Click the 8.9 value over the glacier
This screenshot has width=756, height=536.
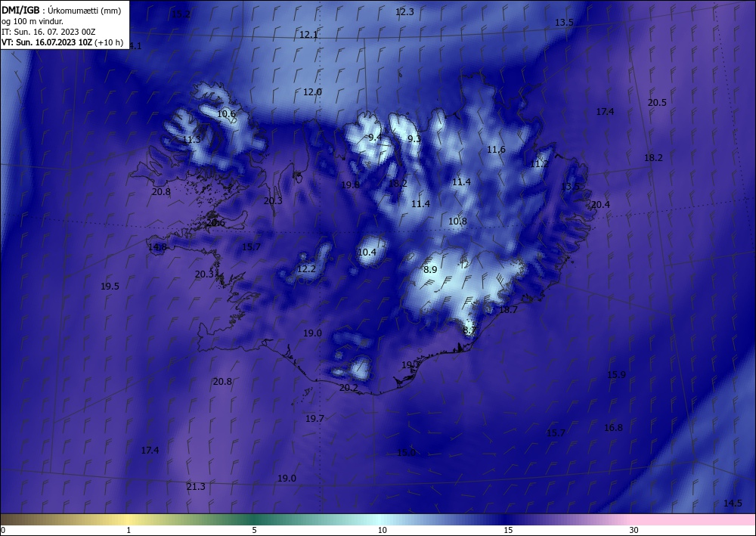[430, 269]
